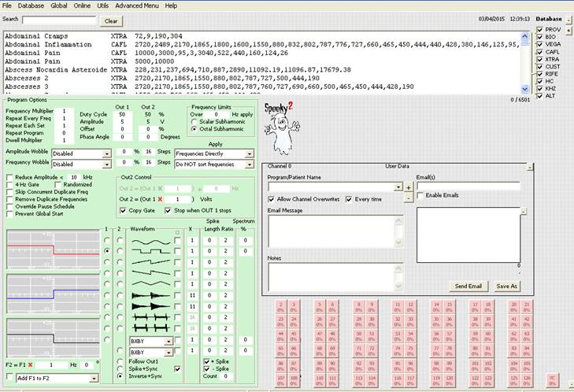The image size is (574, 392).
Task: Click the program list scrollbar up arrow
Action: pos(524,36)
